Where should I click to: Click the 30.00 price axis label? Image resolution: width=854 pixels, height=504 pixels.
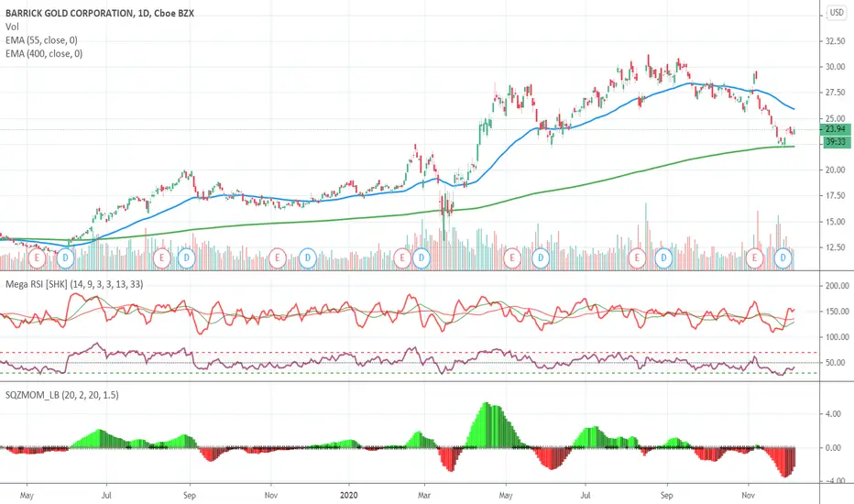click(x=836, y=67)
